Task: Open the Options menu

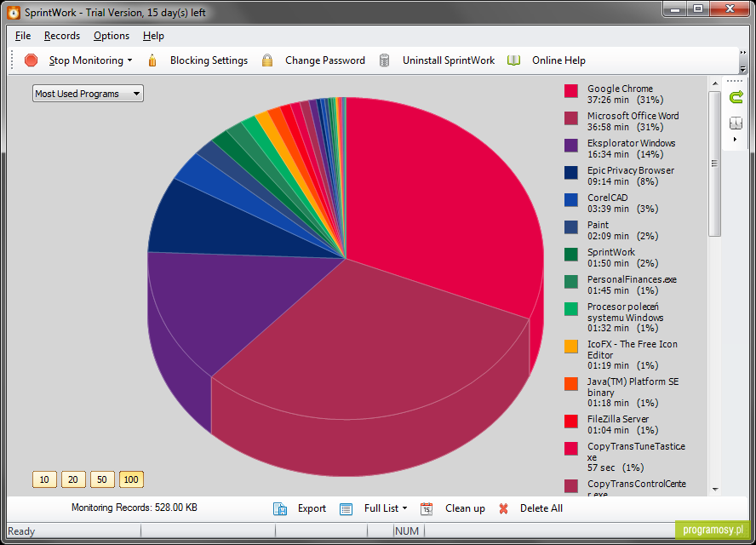Action: click(x=112, y=36)
